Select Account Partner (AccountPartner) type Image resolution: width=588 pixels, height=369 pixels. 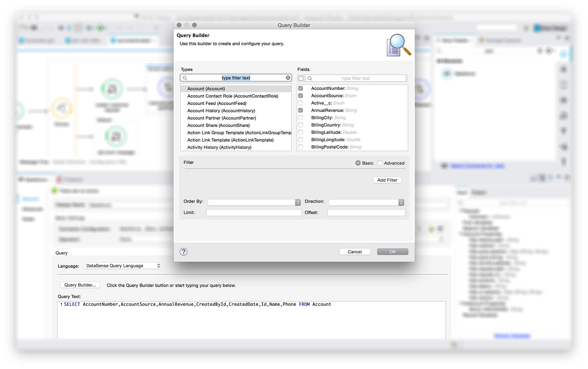tap(236, 118)
